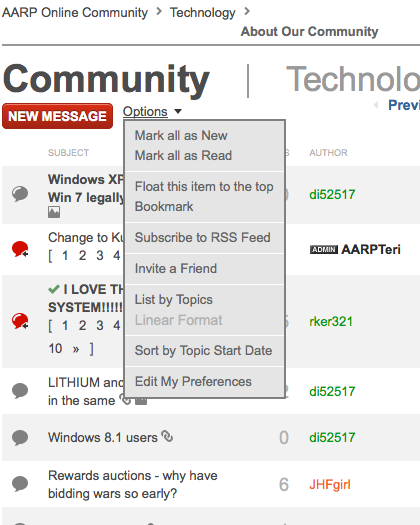Select Mark all as Read
The height and width of the screenshot is (525, 420).
(183, 156)
